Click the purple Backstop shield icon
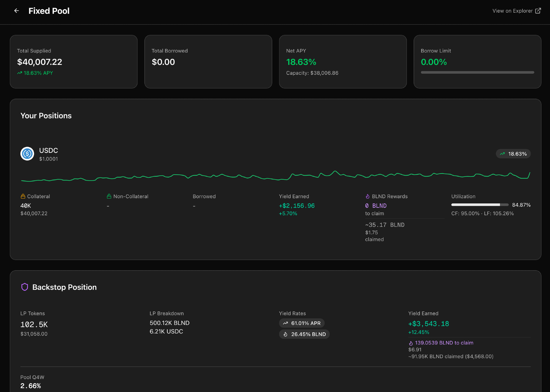Viewport: 550px width, 392px height. pyautogui.click(x=25, y=287)
